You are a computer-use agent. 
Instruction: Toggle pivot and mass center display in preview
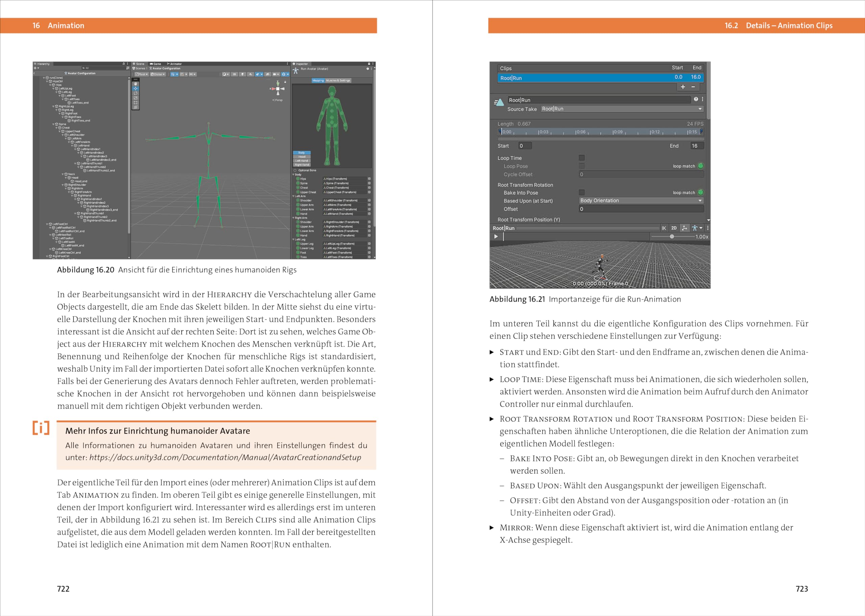click(685, 228)
